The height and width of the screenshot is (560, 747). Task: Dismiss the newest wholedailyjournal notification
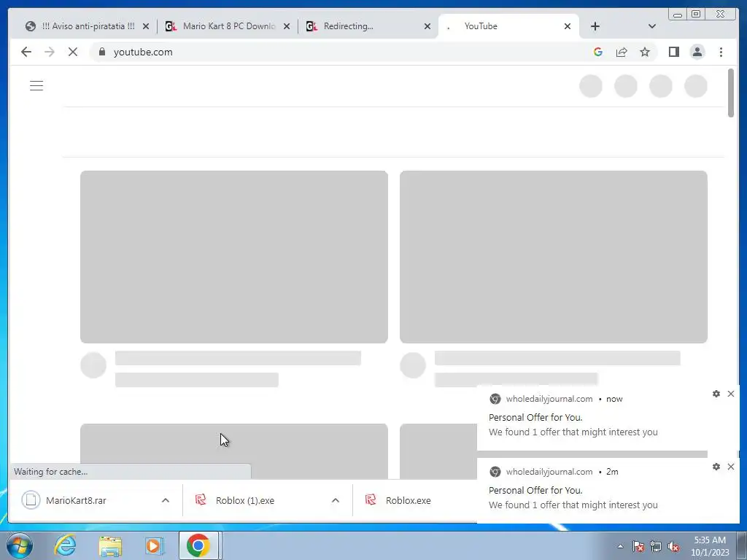[731, 394]
